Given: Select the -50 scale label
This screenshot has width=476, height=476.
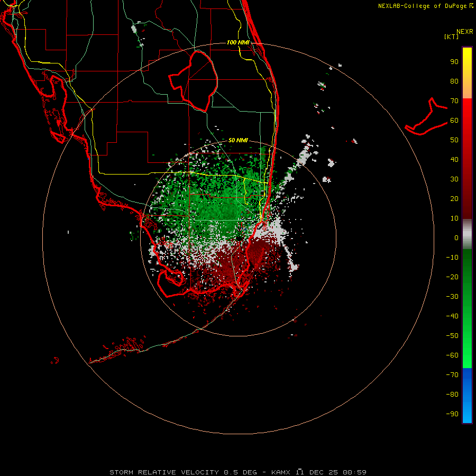Looking at the screenshot, I should click(x=452, y=336).
